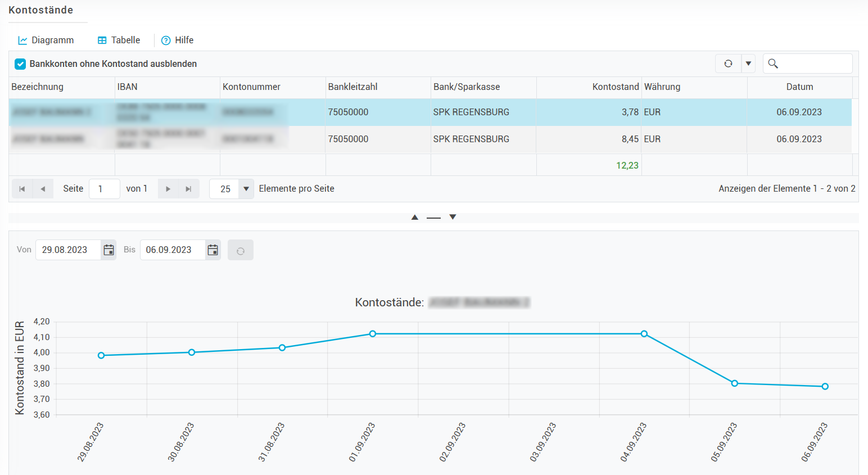The image size is (868, 475).
Task: Click the magnifier search icon
Action: (773, 64)
